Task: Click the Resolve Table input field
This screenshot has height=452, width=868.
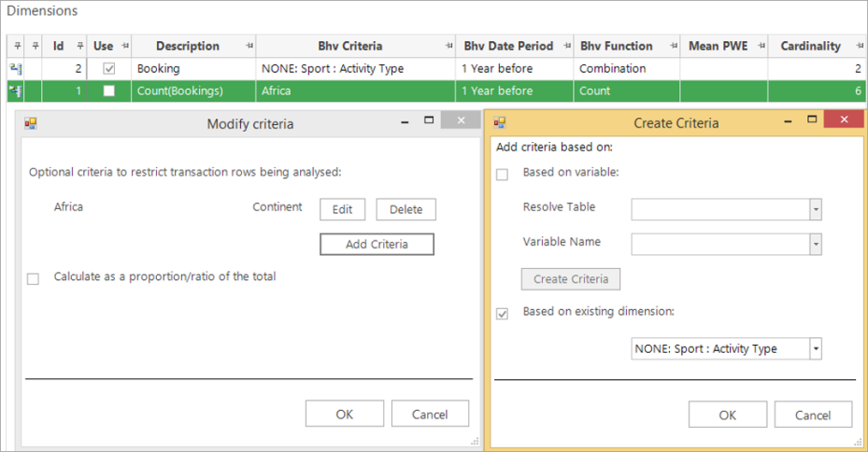Action: (720, 210)
